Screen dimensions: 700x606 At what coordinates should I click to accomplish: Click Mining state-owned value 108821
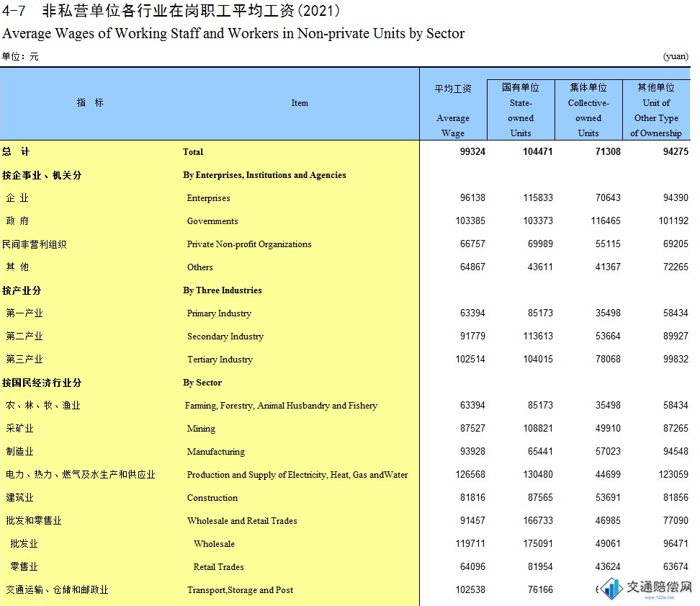[538, 428]
